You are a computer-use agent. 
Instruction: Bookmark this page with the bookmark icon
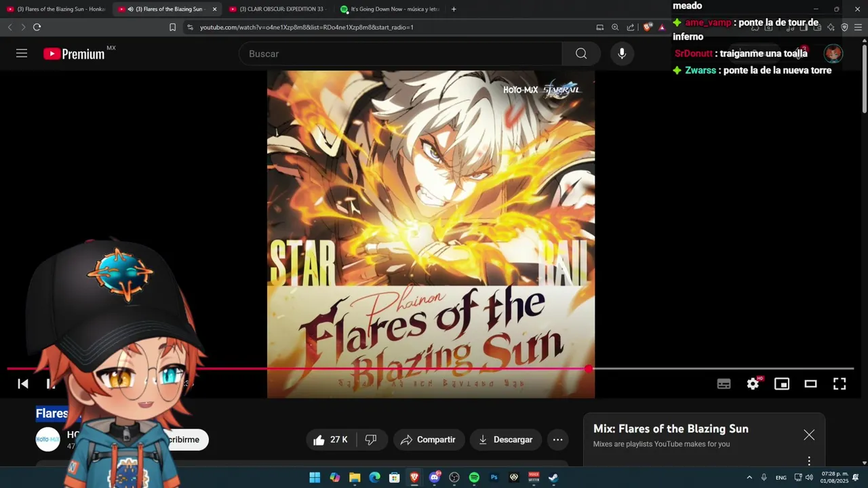coord(172,27)
